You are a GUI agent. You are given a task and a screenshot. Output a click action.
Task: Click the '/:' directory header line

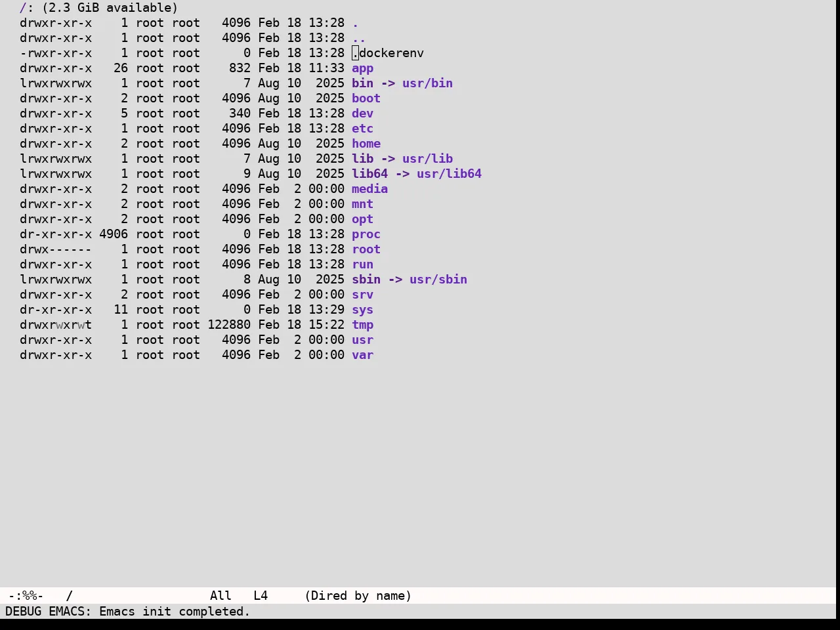coord(98,8)
